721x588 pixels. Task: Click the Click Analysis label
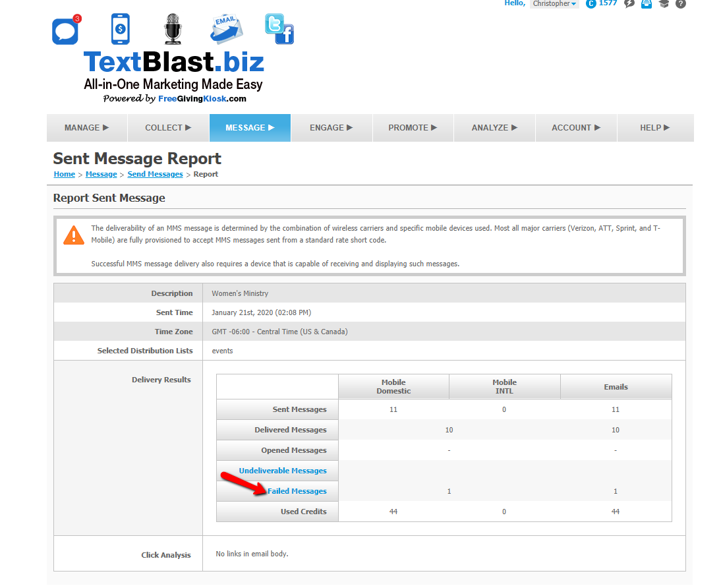pyautogui.click(x=166, y=555)
